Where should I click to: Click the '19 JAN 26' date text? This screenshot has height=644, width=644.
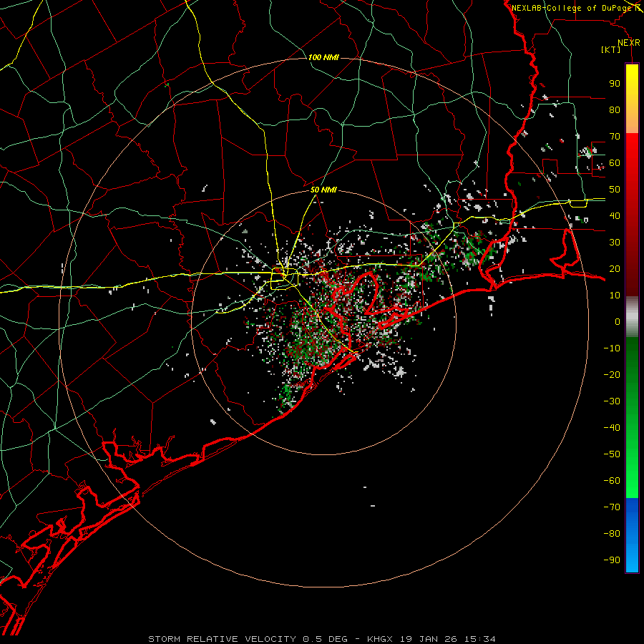click(428, 639)
